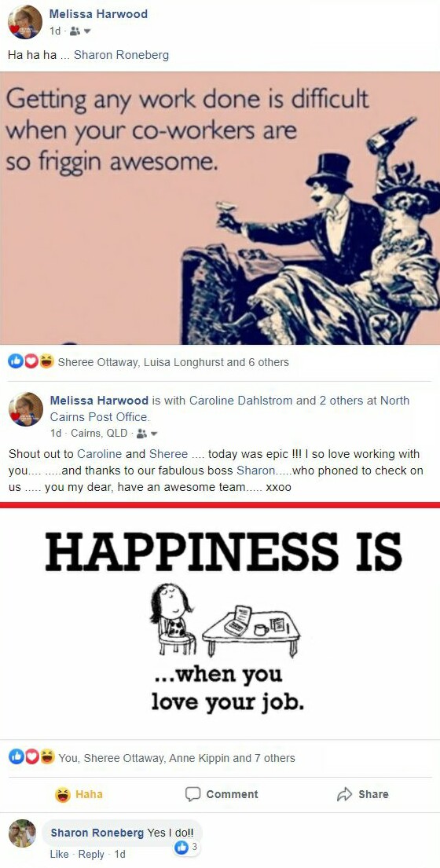
Task: Click Melissa Harwood's profile picture in first post
Action: point(25,22)
